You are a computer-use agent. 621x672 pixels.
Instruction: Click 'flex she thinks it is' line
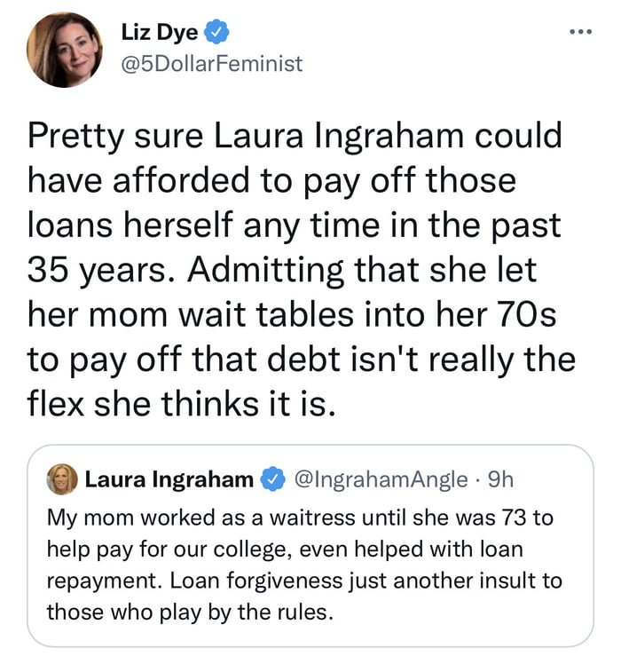[182, 402]
